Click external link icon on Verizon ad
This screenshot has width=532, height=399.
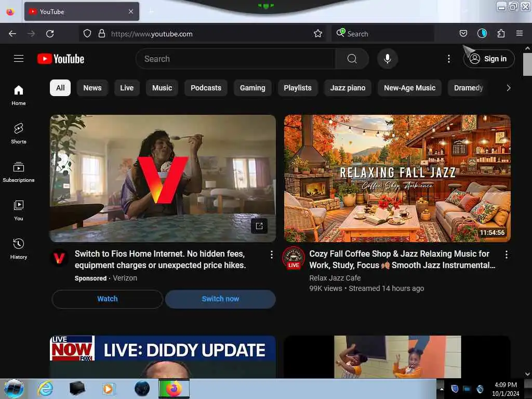259,226
